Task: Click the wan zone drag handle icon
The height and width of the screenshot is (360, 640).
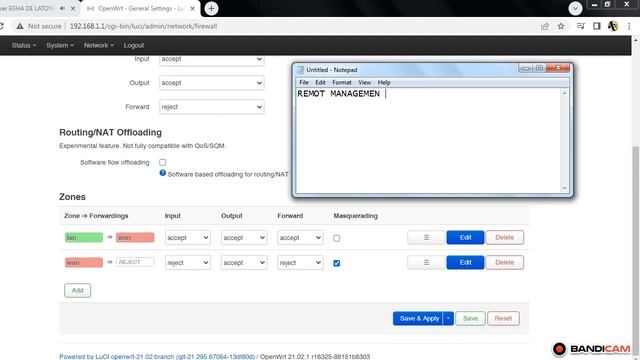Action: (x=426, y=262)
